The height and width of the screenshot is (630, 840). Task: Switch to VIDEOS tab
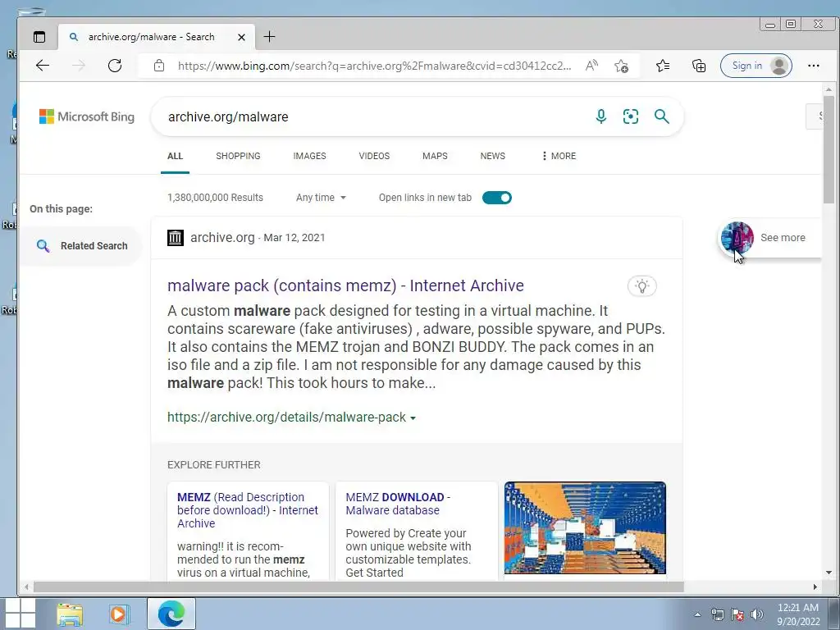click(x=374, y=156)
